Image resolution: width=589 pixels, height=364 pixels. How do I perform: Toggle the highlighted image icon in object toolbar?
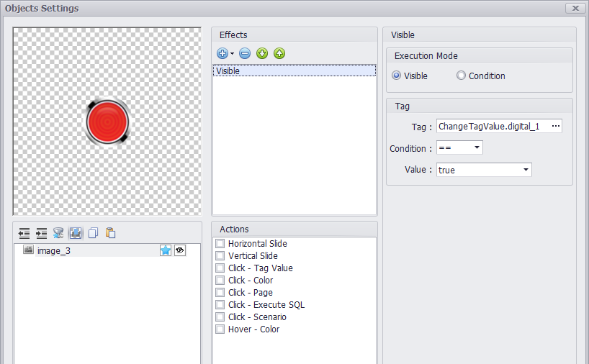pyautogui.click(x=76, y=233)
